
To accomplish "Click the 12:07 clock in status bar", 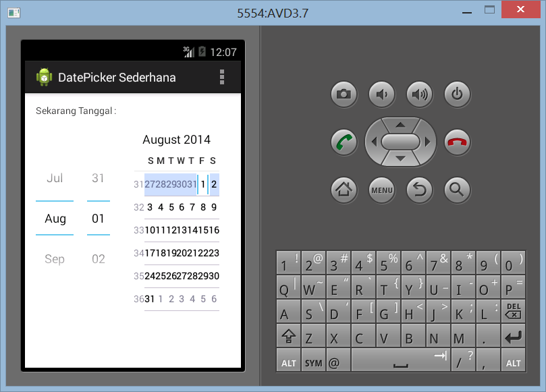I will (x=223, y=52).
